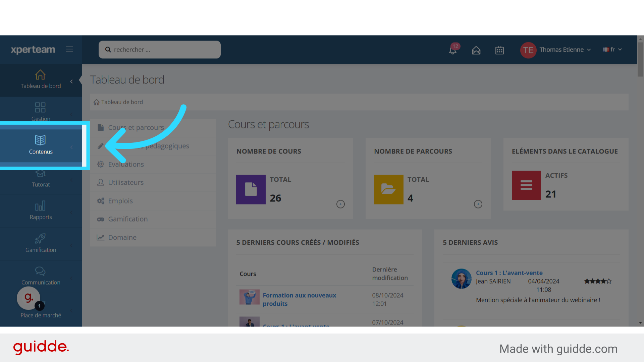The height and width of the screenshot is (362, 644).
Task: Open the Communication chat bubble icon
Action: pos(40,271)
